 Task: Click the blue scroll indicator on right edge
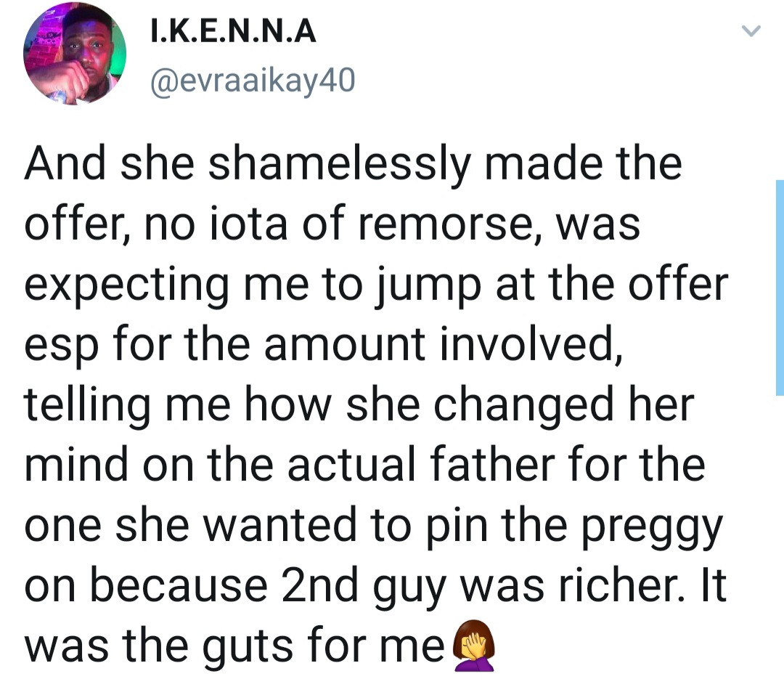coord(779,287)
